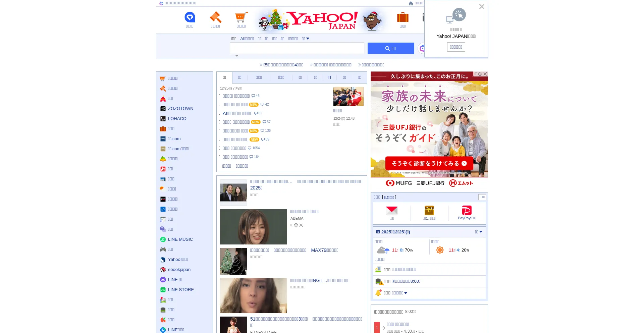Open PayPay from the account panel
The height and width of the screenshot is (333, 644).
(x=467, y=211)
